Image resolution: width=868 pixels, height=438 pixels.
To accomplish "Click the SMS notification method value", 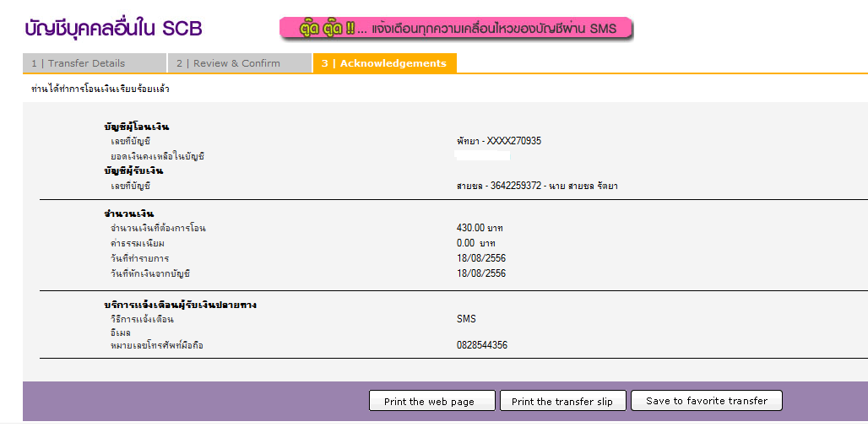I will click(466, 319).
